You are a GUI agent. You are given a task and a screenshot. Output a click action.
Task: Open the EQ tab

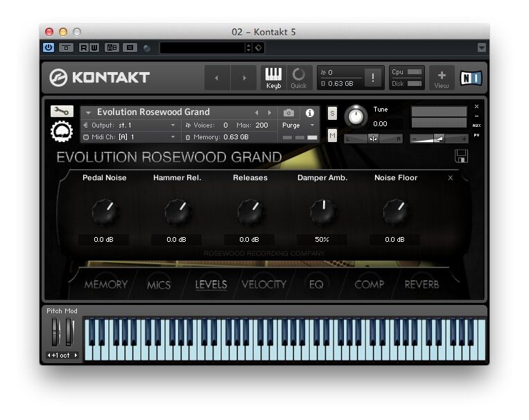click(x=316, y=285)
